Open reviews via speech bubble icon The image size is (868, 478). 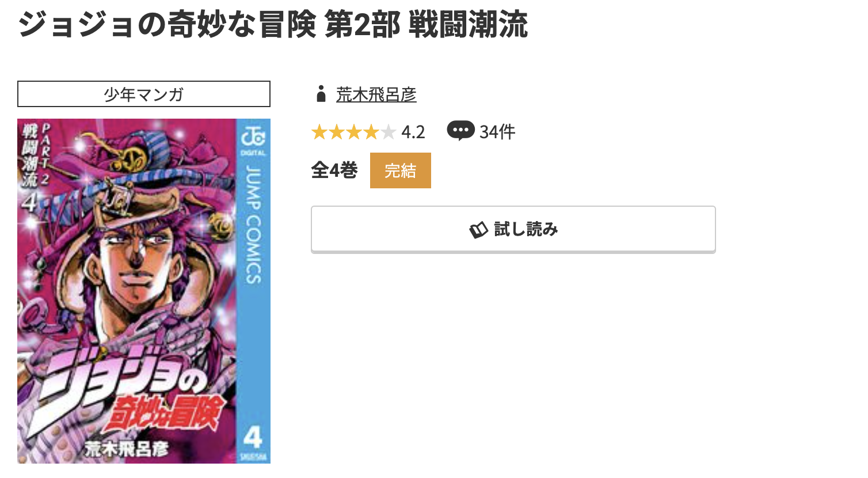tap(460, 131)
